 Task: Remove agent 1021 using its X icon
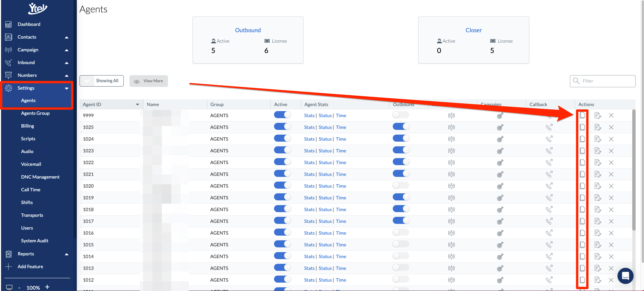tap(611, 174)
